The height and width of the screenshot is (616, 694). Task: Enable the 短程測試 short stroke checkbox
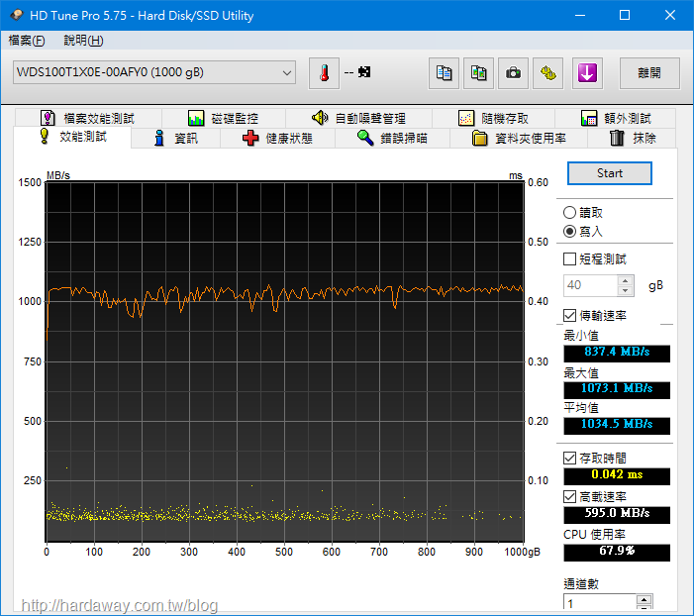(x=569, y=259)
